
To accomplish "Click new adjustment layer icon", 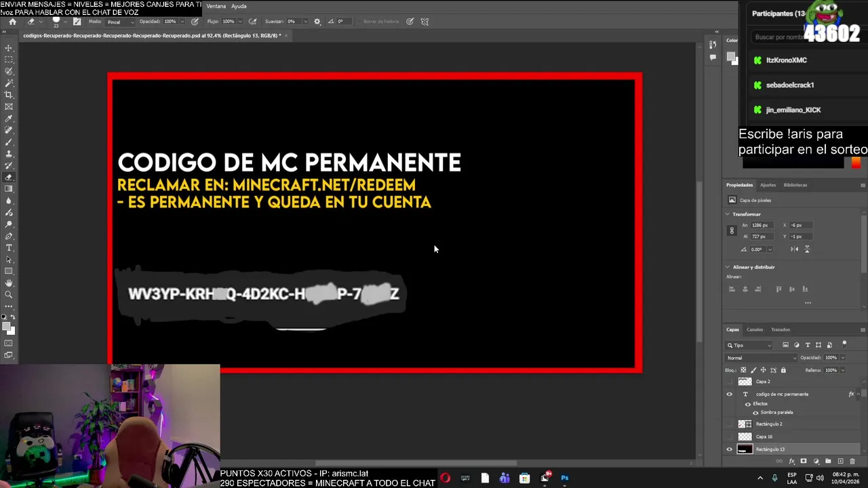I will point(816,462).
